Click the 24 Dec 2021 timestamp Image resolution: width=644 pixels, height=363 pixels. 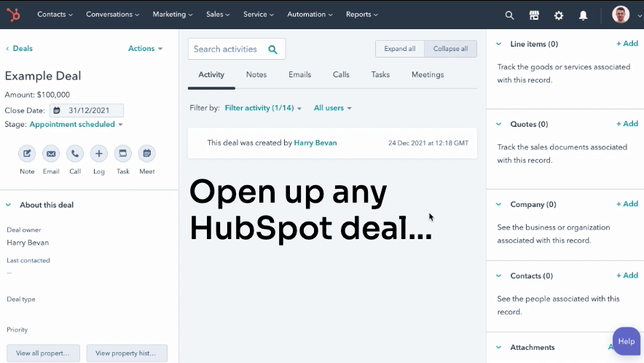[428, 143]
